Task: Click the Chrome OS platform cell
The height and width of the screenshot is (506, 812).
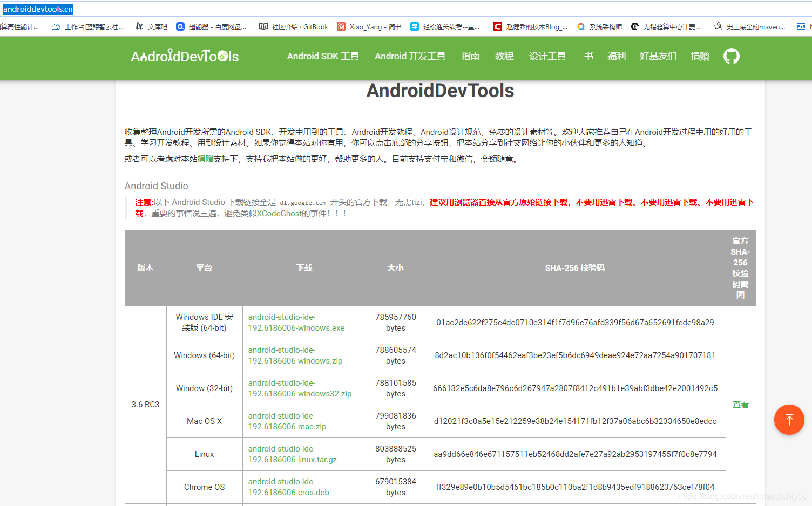Action: click(x=204, y=487)
